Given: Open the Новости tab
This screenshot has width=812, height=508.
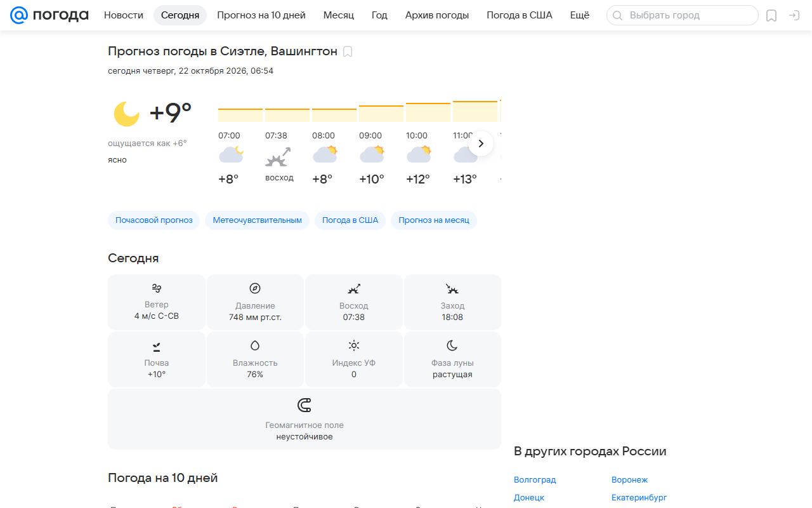Looking at the screenshot, I should point(124,15).
